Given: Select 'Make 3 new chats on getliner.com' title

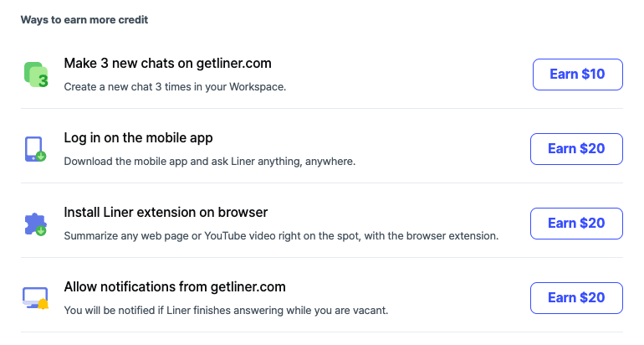Looking at the screenshot, I should 167,64.
